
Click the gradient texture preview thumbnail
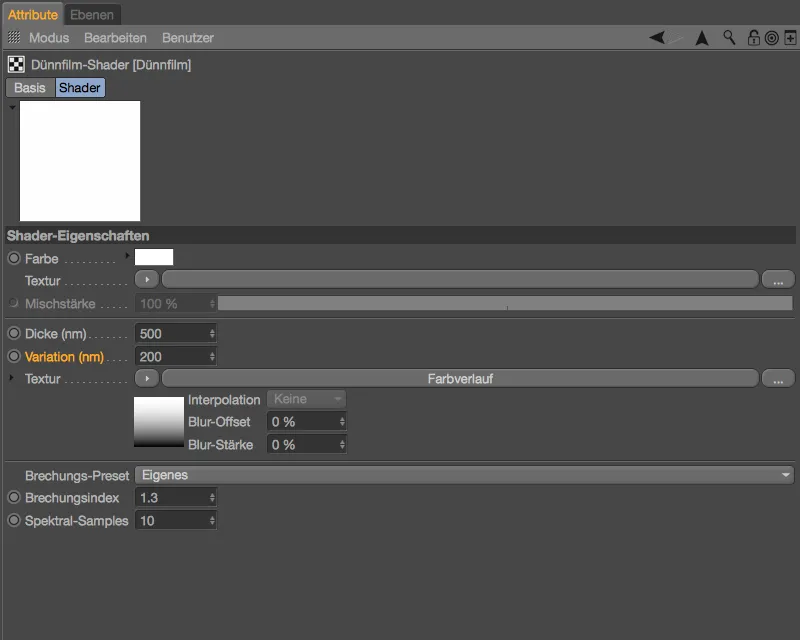[x=159, y=422]
